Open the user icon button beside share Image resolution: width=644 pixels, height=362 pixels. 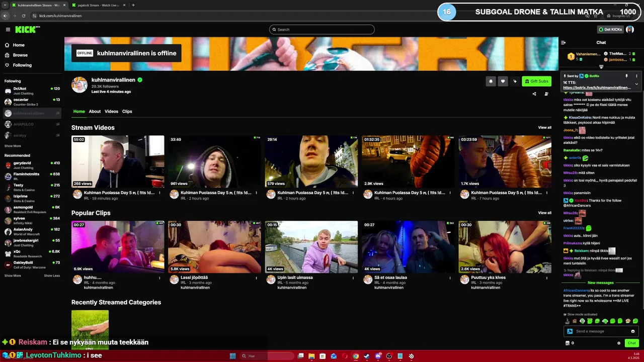click(x=546, y=94)
